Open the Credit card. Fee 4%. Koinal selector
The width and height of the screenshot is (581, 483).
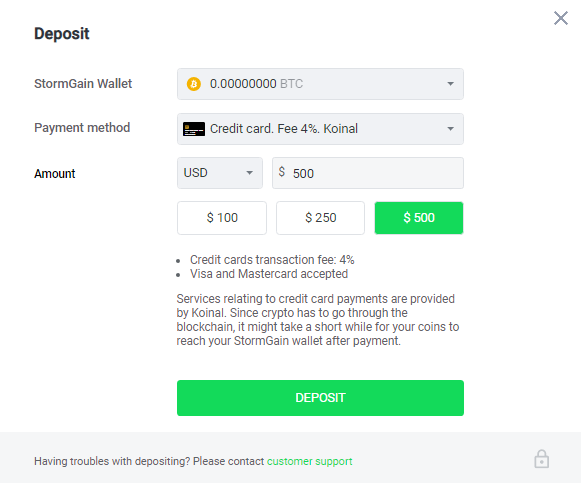point(320,129)
